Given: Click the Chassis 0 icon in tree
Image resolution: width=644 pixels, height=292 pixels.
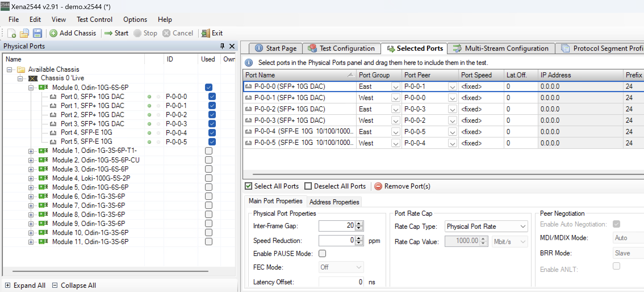Looking at the screenshot, I should (33, 78).
